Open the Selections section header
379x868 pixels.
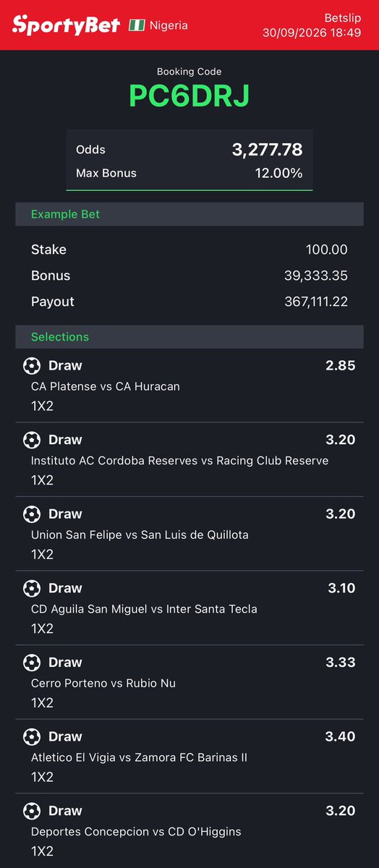189,337
